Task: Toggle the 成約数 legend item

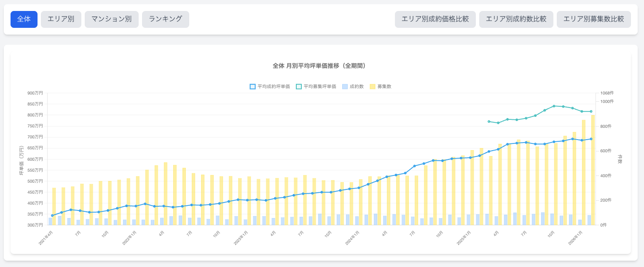Action: click(x=353, y=86)
